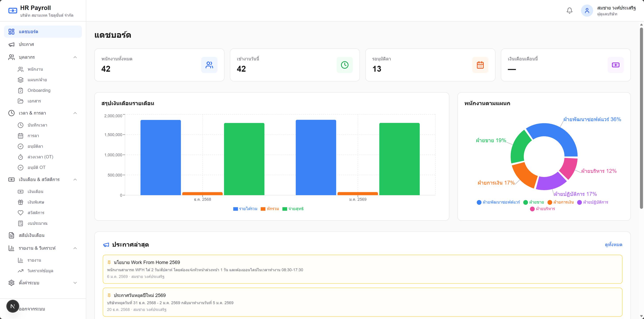Open the notifications bell
This screenshot has height=319, width=644.
click(570, 10)
